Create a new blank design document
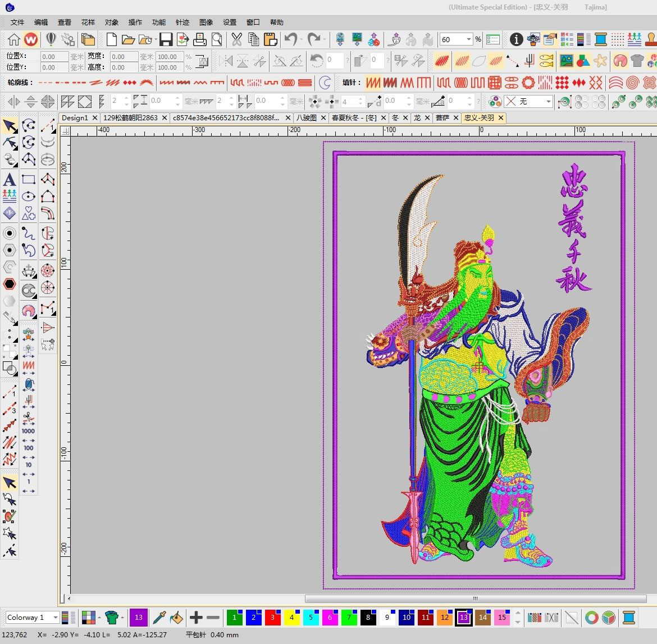The width and height of the screenshot is (657, 644). [x=111, y=40]
